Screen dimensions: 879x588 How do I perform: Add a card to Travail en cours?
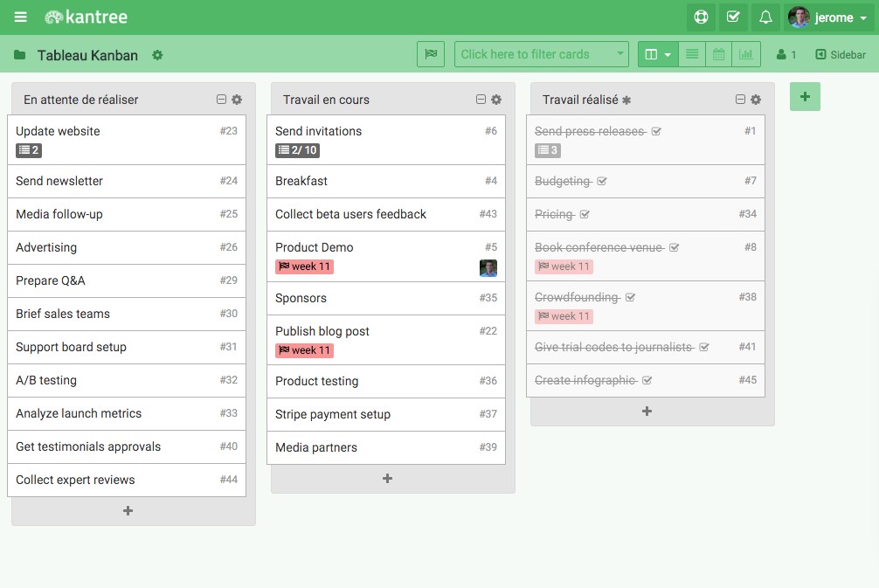pos(387,478)
